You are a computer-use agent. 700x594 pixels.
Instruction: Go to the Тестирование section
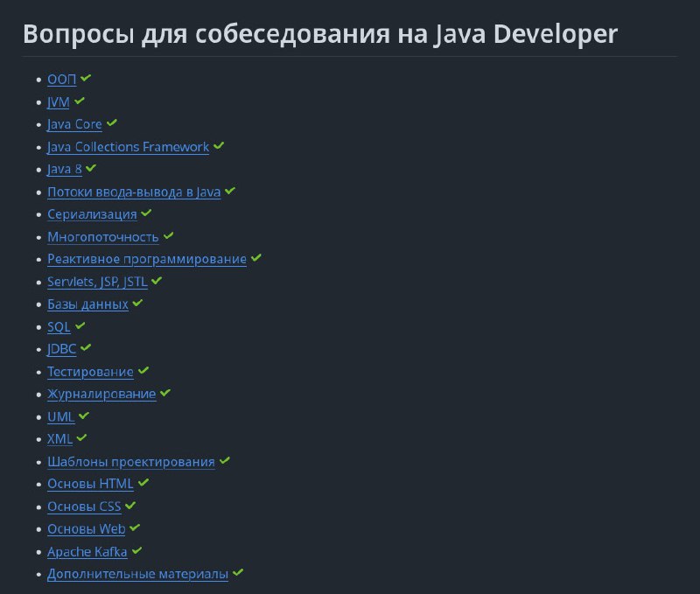point(90,372)
